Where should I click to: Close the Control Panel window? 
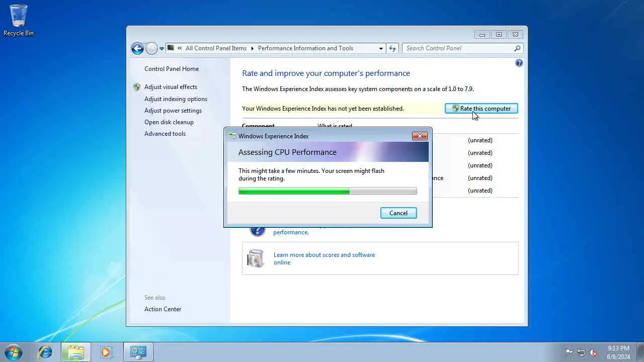515,35
